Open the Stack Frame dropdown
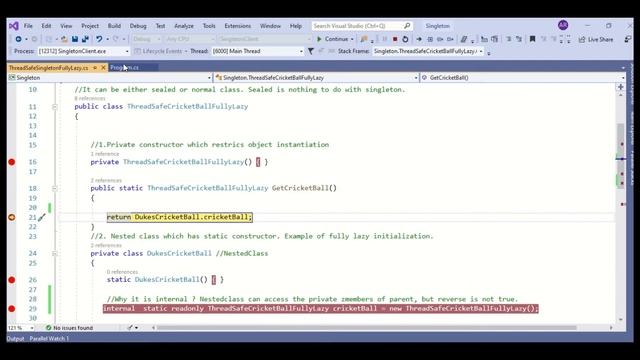Screen dimensions: 640x360 [x=428, y=51]
